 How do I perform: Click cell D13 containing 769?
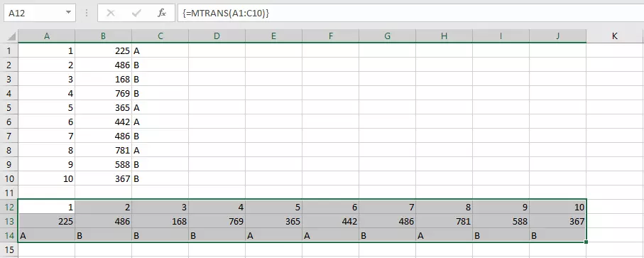point(217,222)
